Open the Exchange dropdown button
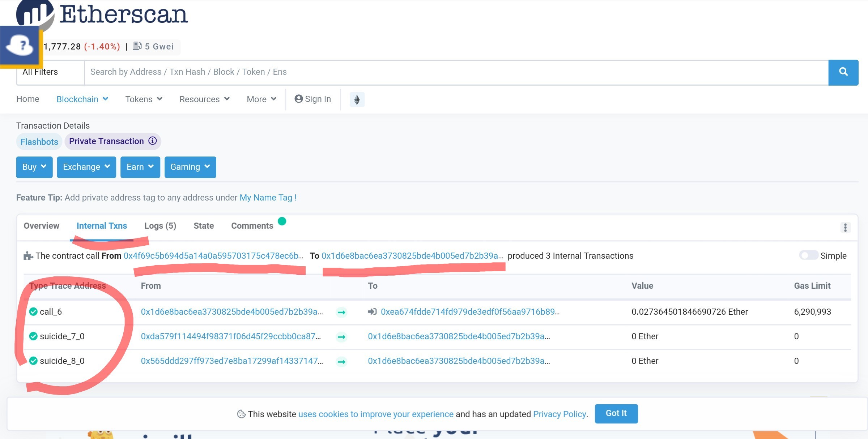The image size is (868, 439). (86, 167)
